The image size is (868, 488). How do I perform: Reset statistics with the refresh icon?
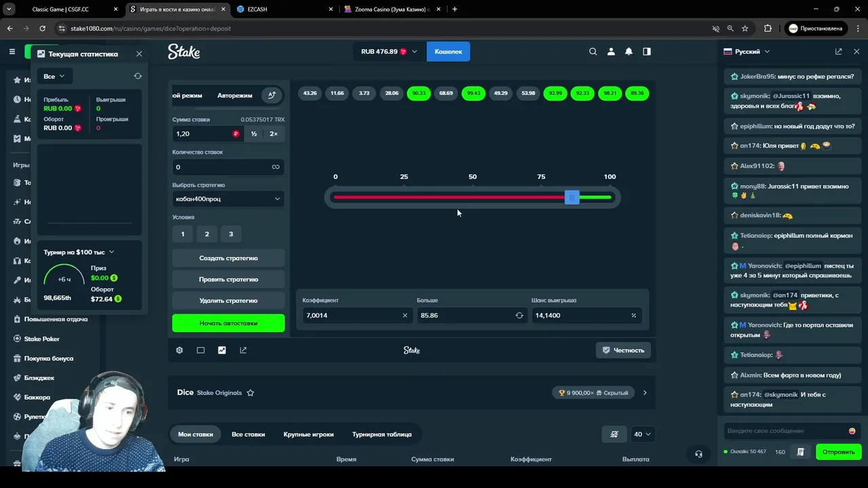pyautogui.click(x=138, y=76)
